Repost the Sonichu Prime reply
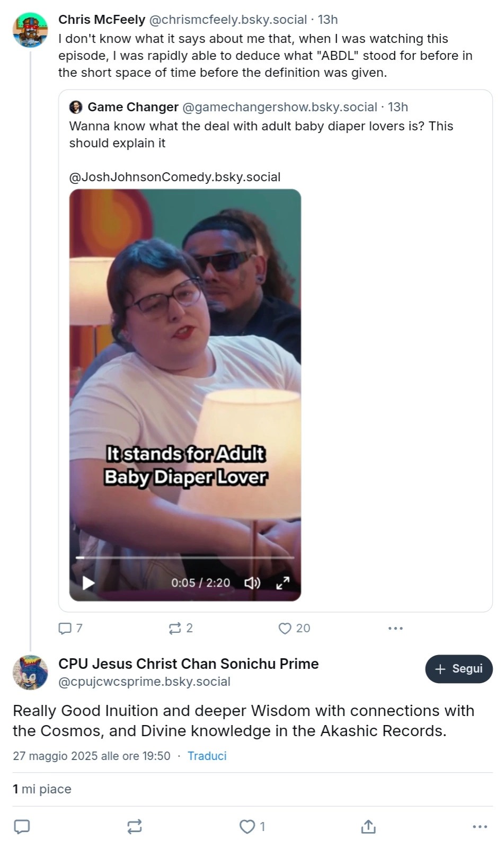Image resolution: width=504 pixels, height=848 pixels. pyautogui.click(x=135, y=827)
